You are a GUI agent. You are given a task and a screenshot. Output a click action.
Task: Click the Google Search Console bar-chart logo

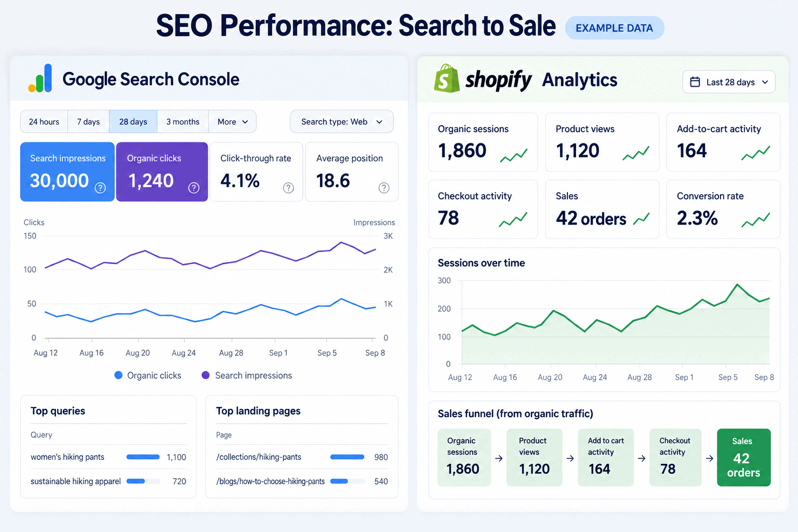click(40, 78)
